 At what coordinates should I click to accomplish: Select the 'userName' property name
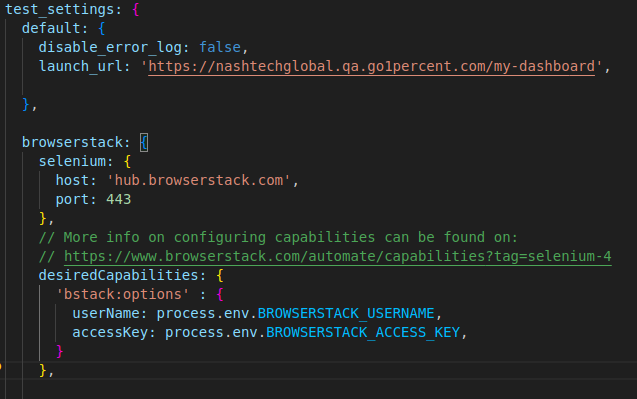tap(106, 313)
